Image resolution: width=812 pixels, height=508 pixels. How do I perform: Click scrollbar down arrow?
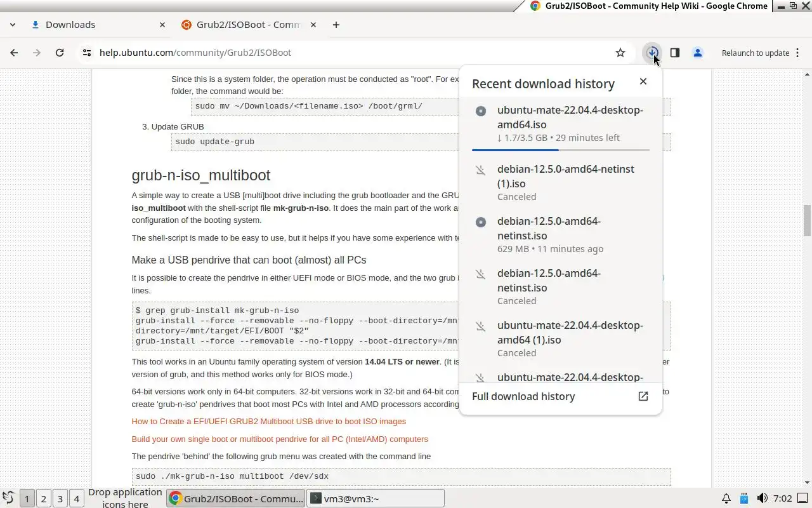(x=808, y=483)
